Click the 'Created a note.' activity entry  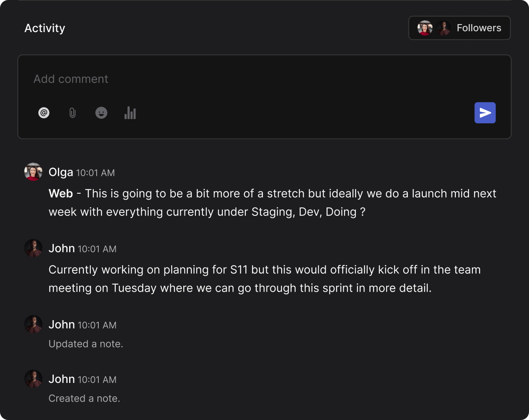coord(84,399)
